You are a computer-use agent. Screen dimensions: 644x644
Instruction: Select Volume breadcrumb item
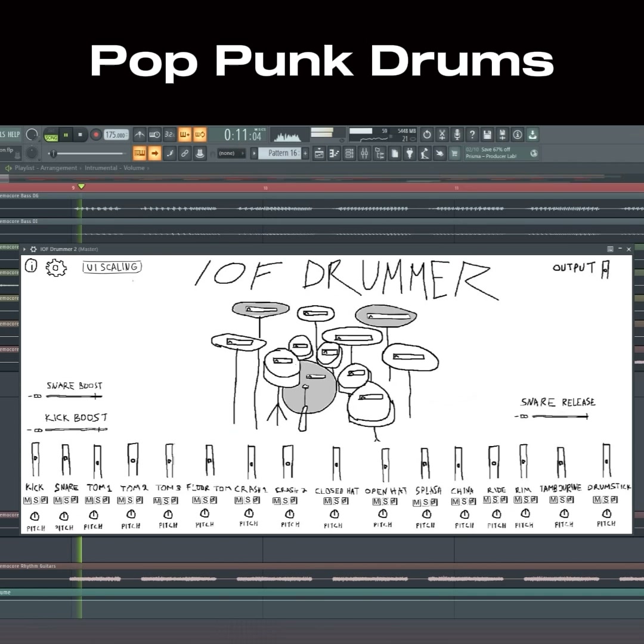[134, 168]
